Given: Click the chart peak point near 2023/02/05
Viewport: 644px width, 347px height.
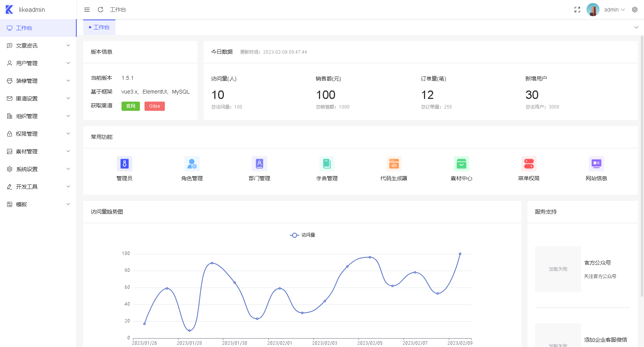Looking at the screenshot, I should click(x=370, y=257).
